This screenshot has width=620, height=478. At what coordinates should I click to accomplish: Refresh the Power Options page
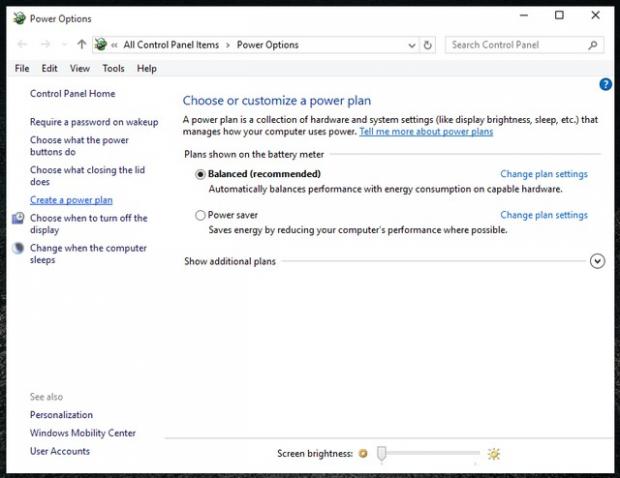pos(427,45)
